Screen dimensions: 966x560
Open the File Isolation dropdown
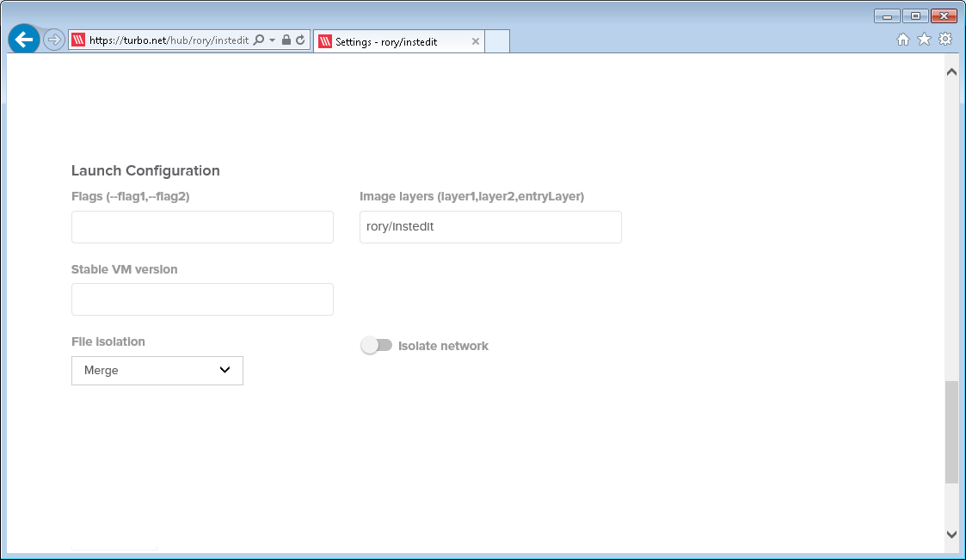click(x=157, y=370)
